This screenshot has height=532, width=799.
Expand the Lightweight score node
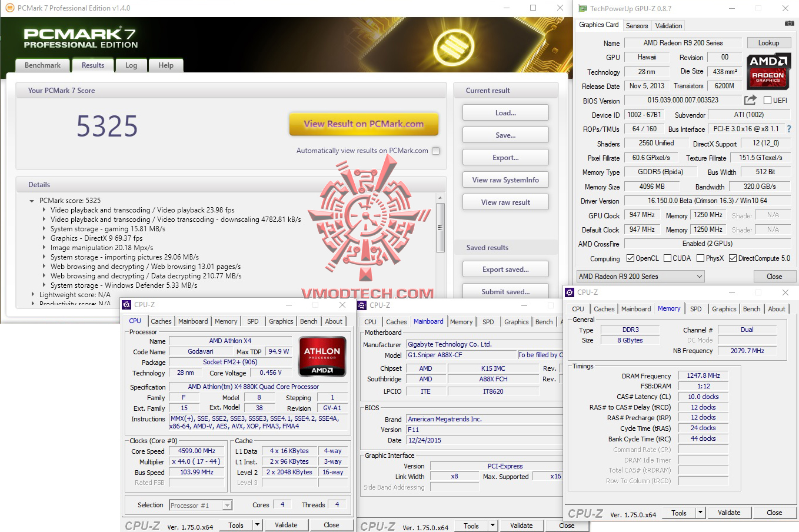tap(32, 295)
